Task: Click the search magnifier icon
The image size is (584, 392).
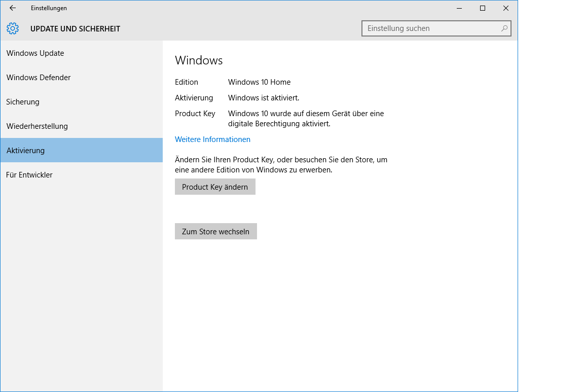Action: pyautogui.click(x=504, y=28)
